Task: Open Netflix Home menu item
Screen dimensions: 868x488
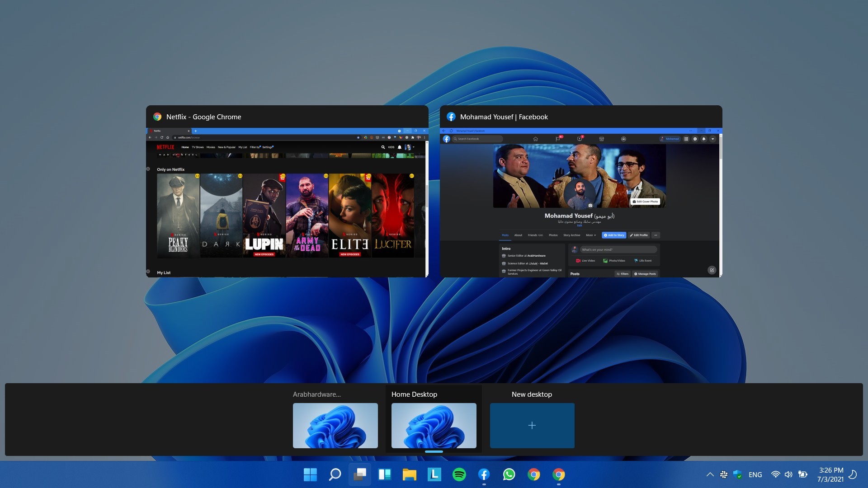Action: point(185,147)
